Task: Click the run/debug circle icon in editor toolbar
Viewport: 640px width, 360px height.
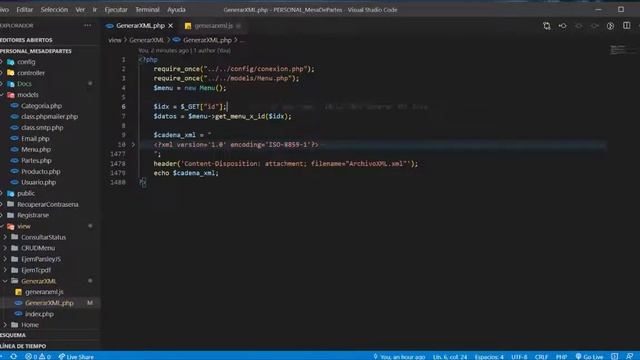Action: tap(610, 26)
